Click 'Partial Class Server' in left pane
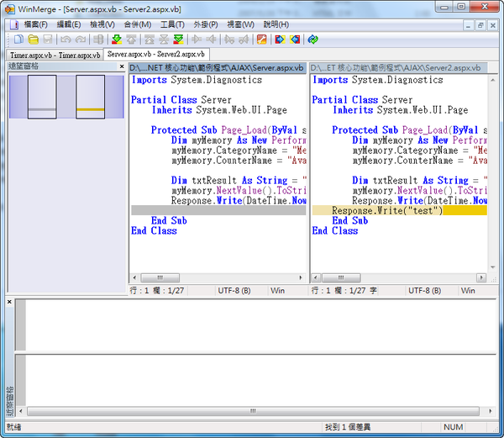 181,100
